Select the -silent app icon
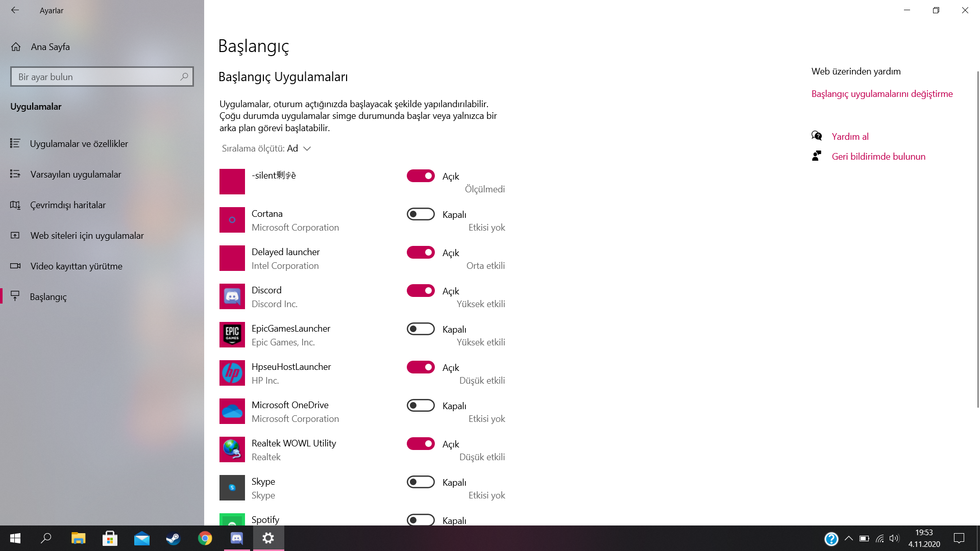 pos(232,182)
